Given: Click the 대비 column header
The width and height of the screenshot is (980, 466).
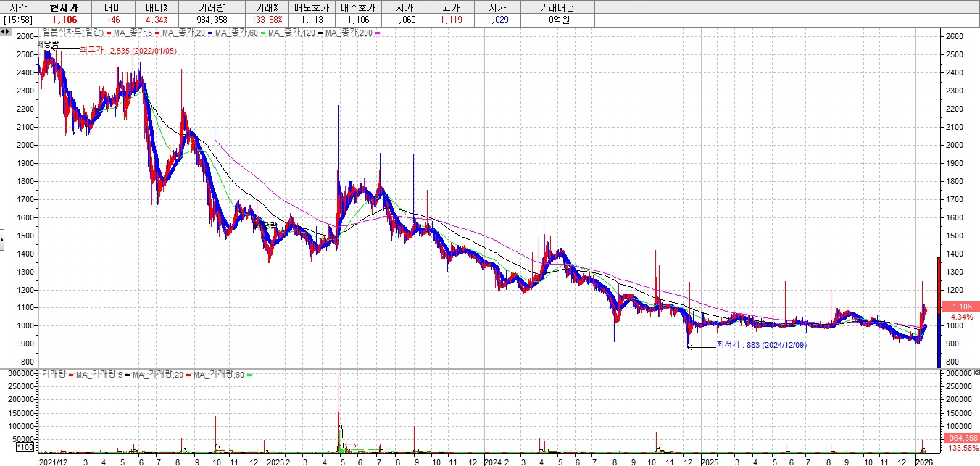Looking at the screenshot, I should tap(113, 7).
